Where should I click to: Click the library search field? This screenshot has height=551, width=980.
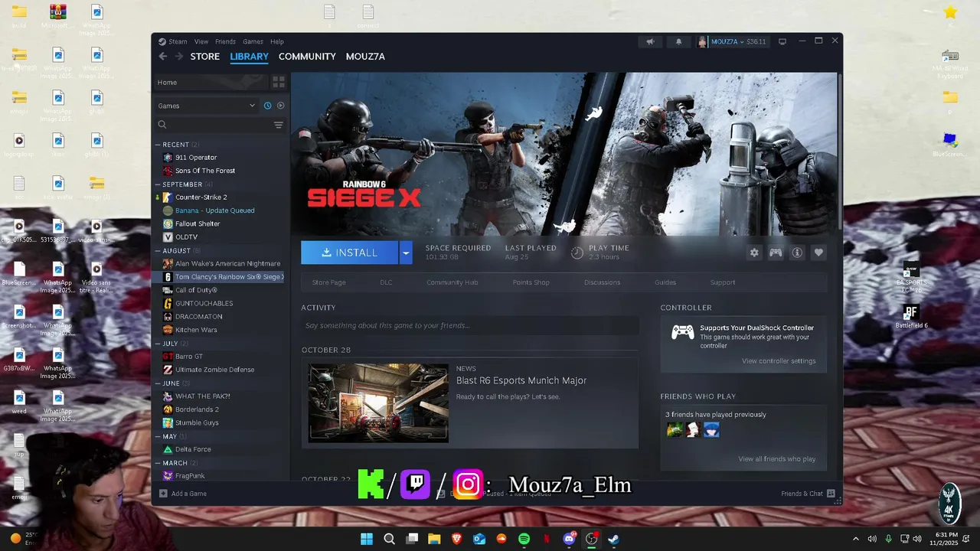(218, 125)
